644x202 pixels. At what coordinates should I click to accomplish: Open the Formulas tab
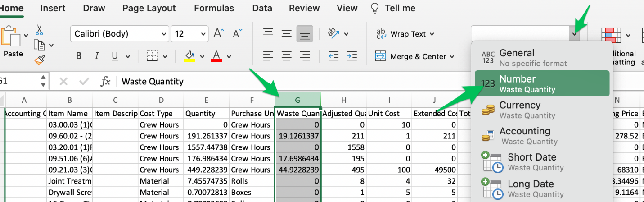pyautogui.click(x=214, y=8)
